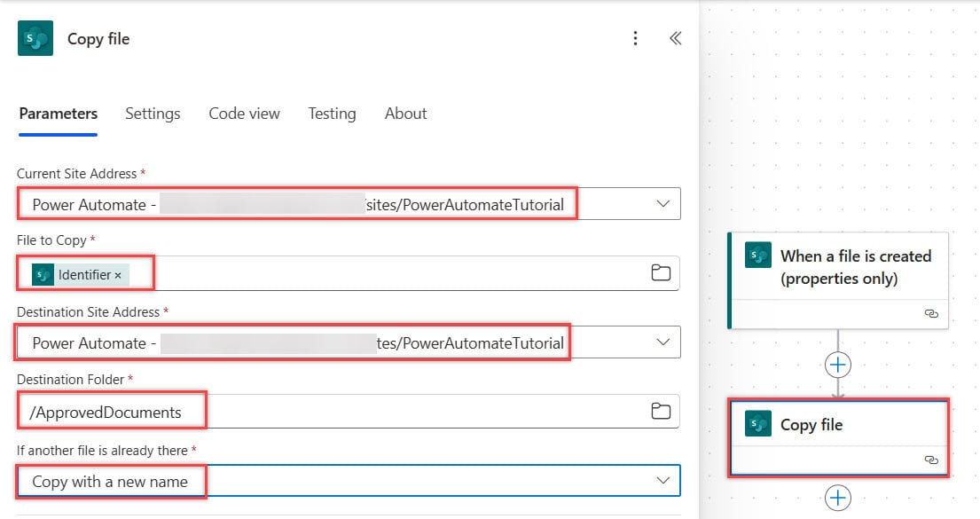Viewport: 980px width, 519px height.
Task: Open the three-dot more options menu
Action: (x=635, y=38)
